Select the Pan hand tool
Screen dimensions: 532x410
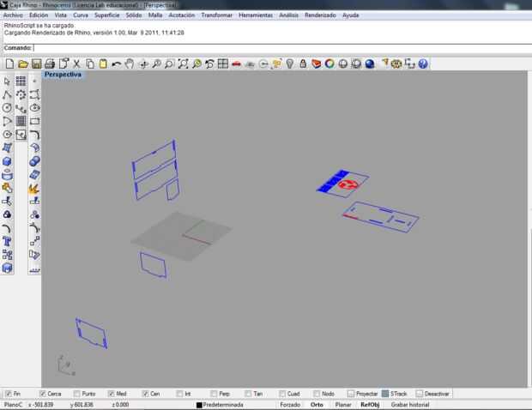point(130,63)
